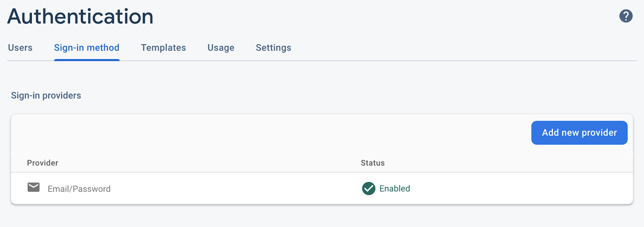Click the Provider column header
Screen dimensions: 644x227
(x=43, y=163)
